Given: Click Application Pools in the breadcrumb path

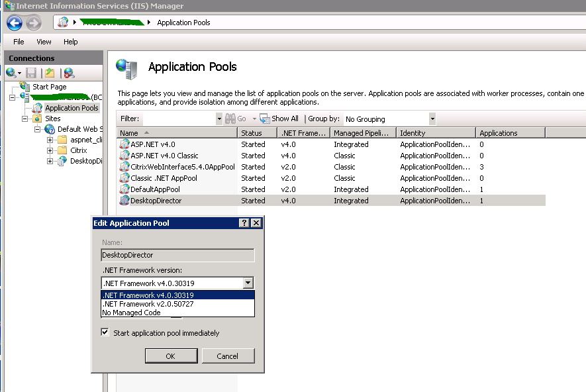Looking at the screenshot, I should [x=183, y=23].
